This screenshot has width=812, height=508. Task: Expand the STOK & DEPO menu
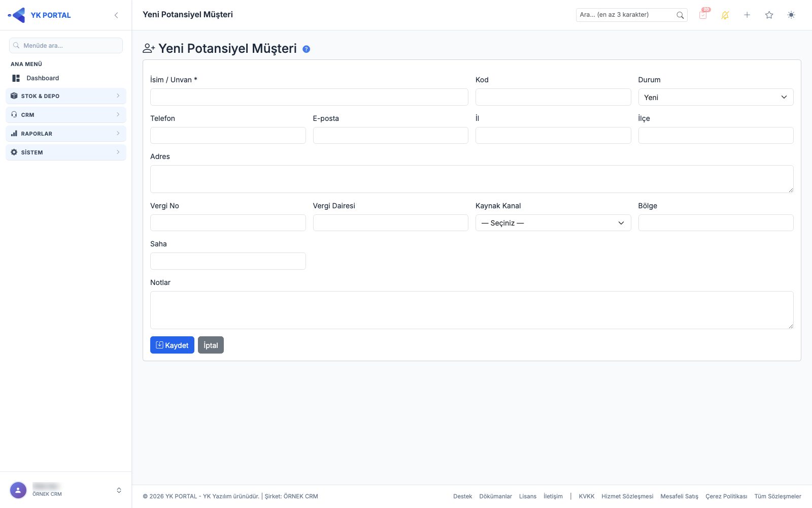[66, 96]
